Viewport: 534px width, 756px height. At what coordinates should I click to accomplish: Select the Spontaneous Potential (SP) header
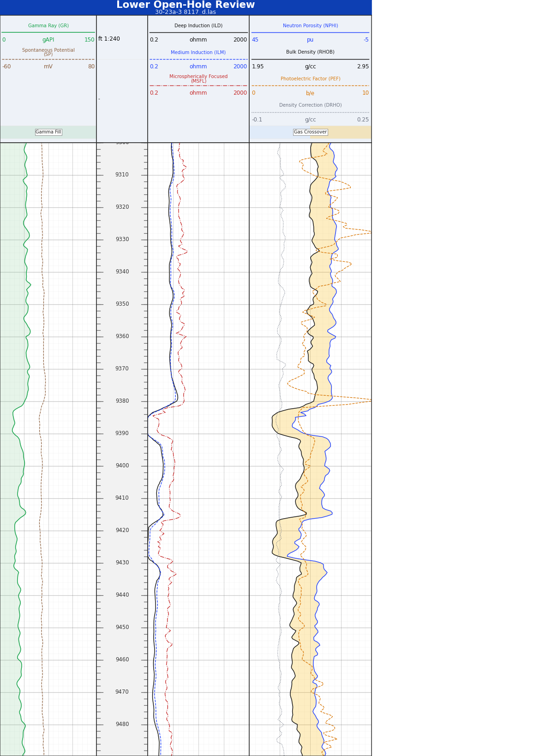(x=48, y=52)
